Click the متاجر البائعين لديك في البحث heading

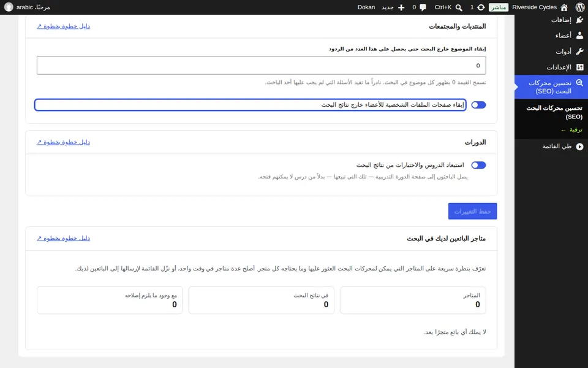click(x=447, y=239)
